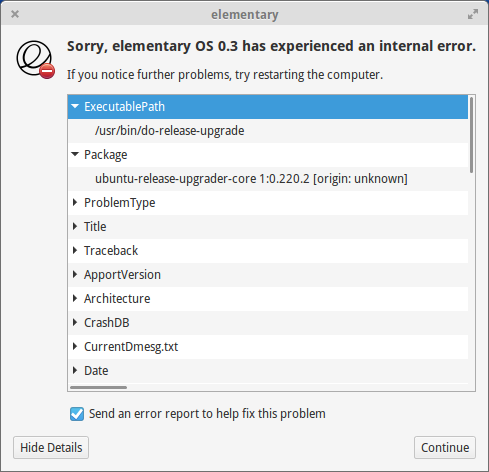The image size is (489, 472).
Task: Uncheck Send an error report checkbox
Action: (77, 414)
